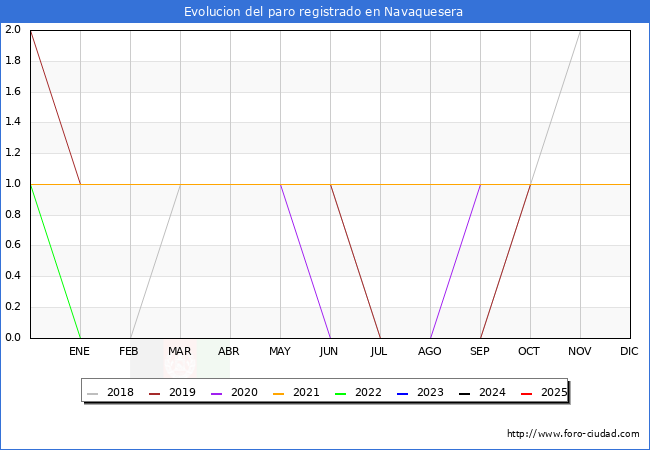Click the 0.6 y-axis value
The width and height of the screenshot is (650, 450).
tap(13, 244)
